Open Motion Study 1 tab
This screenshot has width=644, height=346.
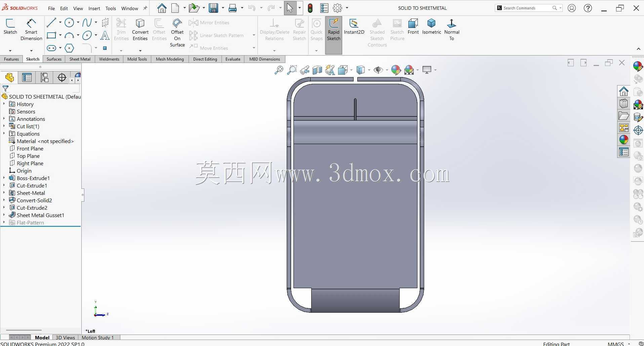click(x=98, y=337)
